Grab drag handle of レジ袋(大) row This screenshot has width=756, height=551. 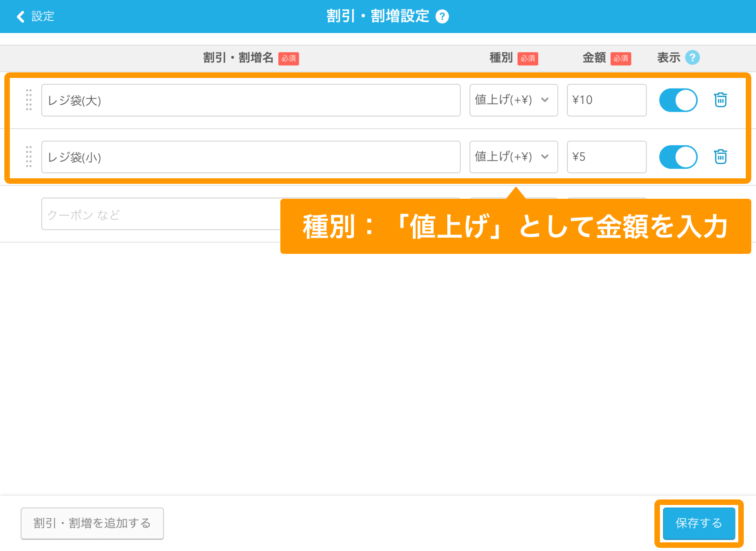coord(29,100)
